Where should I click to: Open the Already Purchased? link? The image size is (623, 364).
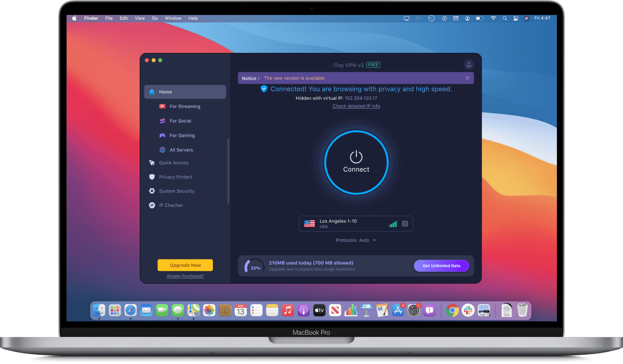[185, 276]
